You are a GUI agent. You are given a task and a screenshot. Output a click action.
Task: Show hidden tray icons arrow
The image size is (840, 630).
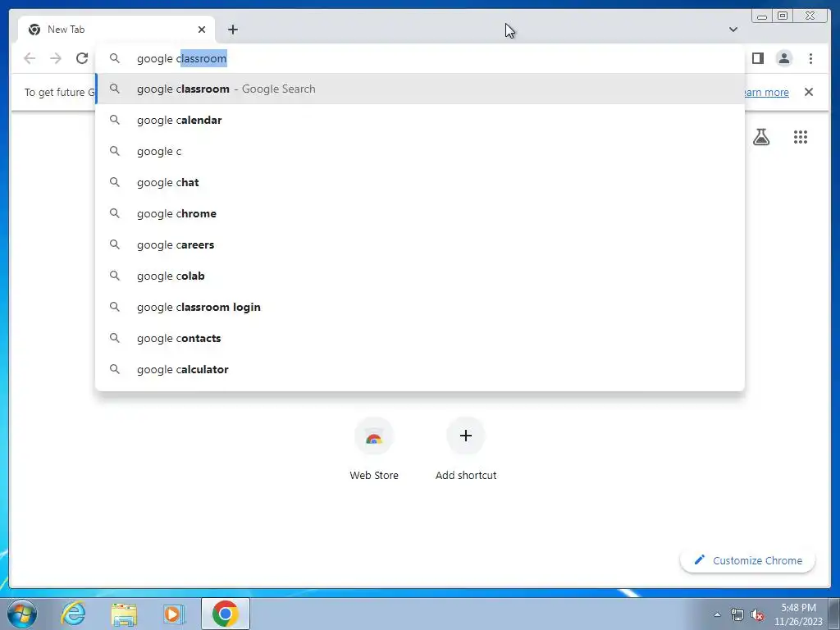[x=717, y=614]
